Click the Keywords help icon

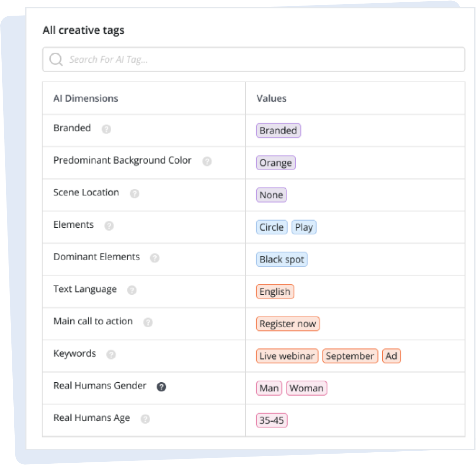(x=111, y=354)
